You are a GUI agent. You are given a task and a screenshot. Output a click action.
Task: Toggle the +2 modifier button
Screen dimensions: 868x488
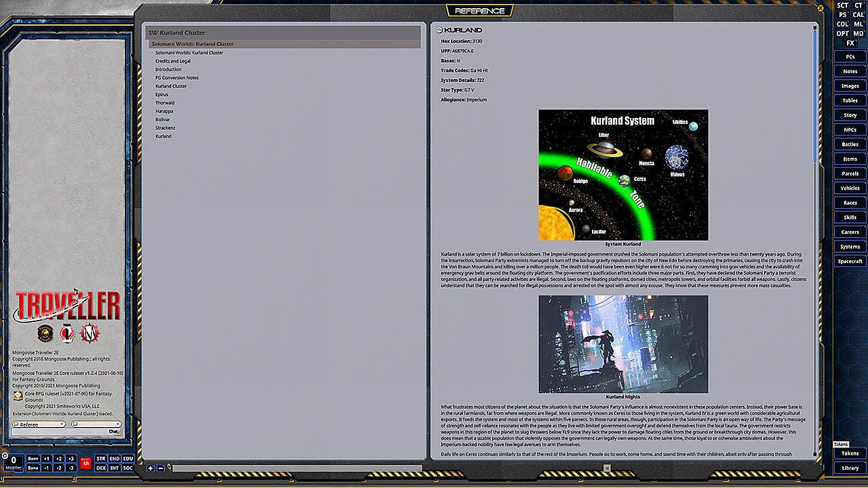[59, 459]
